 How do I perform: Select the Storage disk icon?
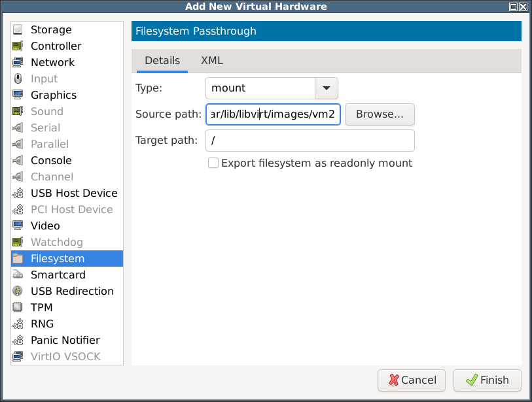pyautogui.click(x=18, y=29)
